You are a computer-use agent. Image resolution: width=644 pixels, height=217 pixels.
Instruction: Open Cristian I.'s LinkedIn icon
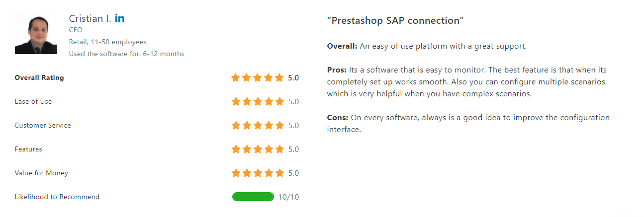[x=120, y=18]
